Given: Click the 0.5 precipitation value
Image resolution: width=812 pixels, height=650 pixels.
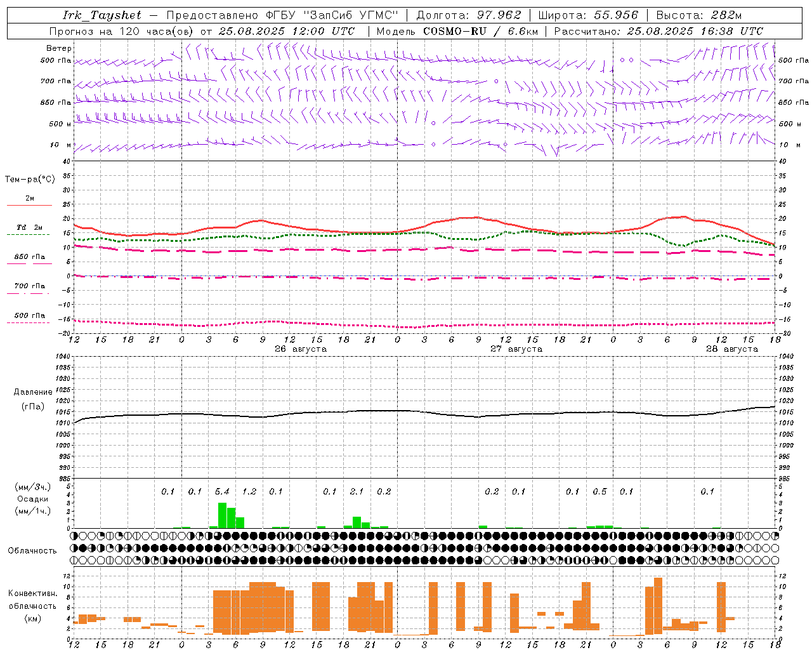Looking at the screenshot, I should tap(599, 492).
